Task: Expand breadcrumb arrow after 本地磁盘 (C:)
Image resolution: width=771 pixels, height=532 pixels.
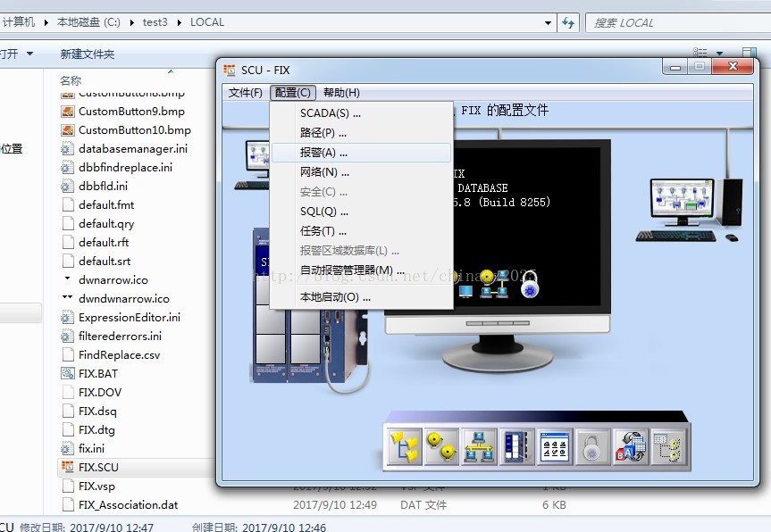Action: pyautogui.click(x=132, y=22)
